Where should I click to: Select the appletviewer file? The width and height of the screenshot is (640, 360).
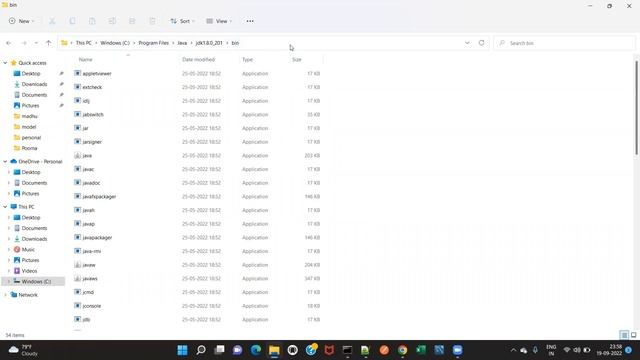[x=97, y=73]
